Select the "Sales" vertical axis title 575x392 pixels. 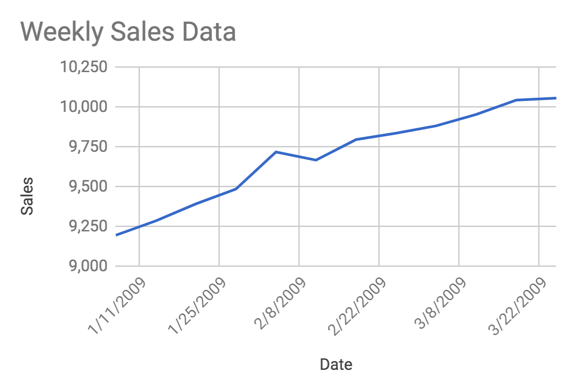click(27, 196)
